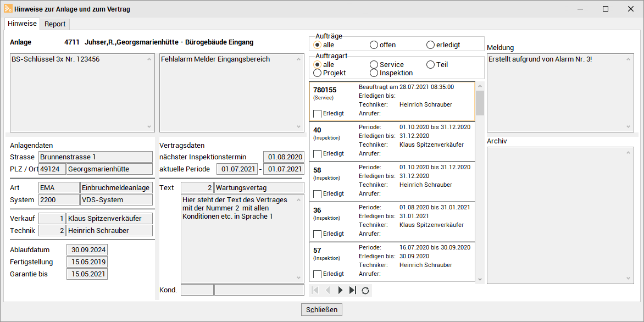Select order card 780155 (Service)
This screenshot has height=322, width=644.
click(392, 102)
